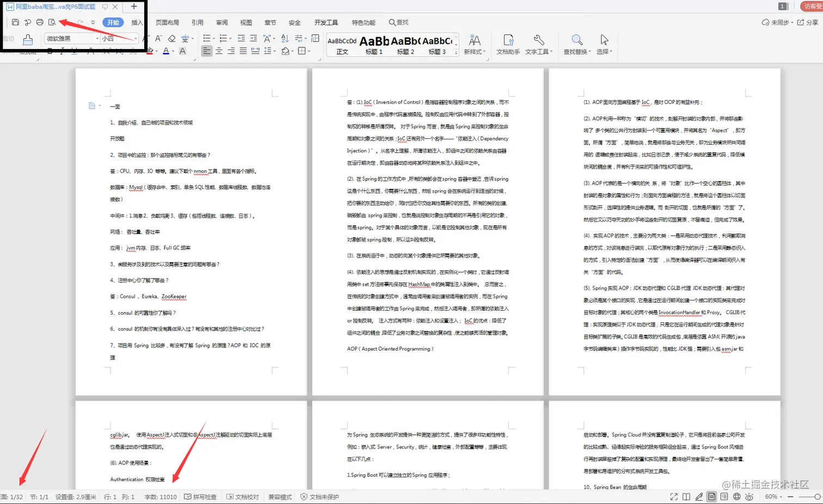The width and height of the screenshot is (823, 504).
Task: Click the document icon beside first page heading
Action: tap(92, 106)
